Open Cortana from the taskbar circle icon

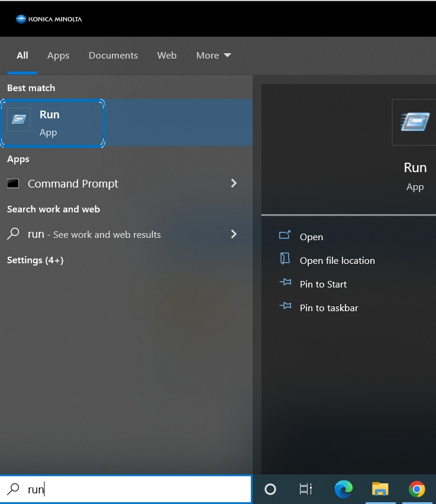coord(270,489)
